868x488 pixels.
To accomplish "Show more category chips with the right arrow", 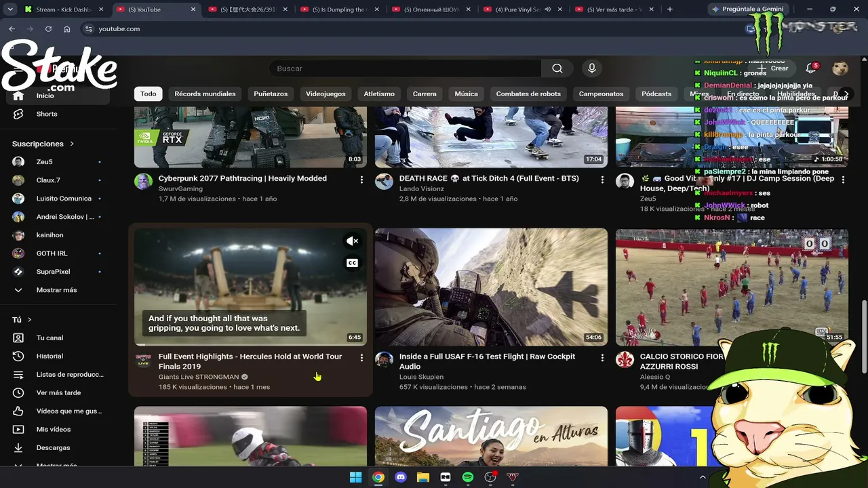I will tap(846, 94).
